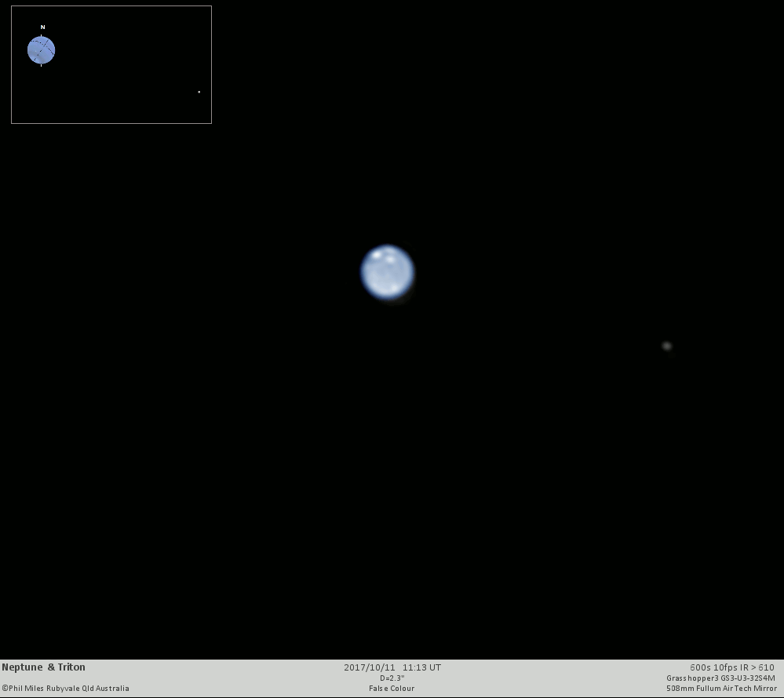
Task: Click the N north label in inset
Action: click(42, 27)
